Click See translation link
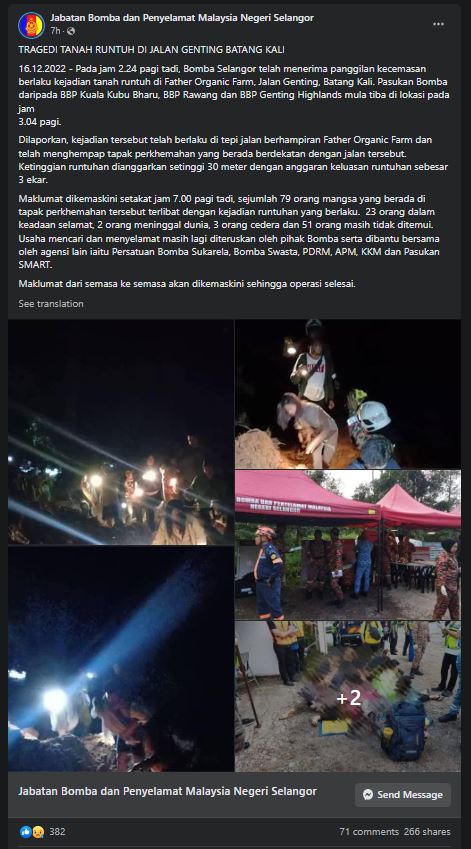471x849 pixels. [51, 304]
